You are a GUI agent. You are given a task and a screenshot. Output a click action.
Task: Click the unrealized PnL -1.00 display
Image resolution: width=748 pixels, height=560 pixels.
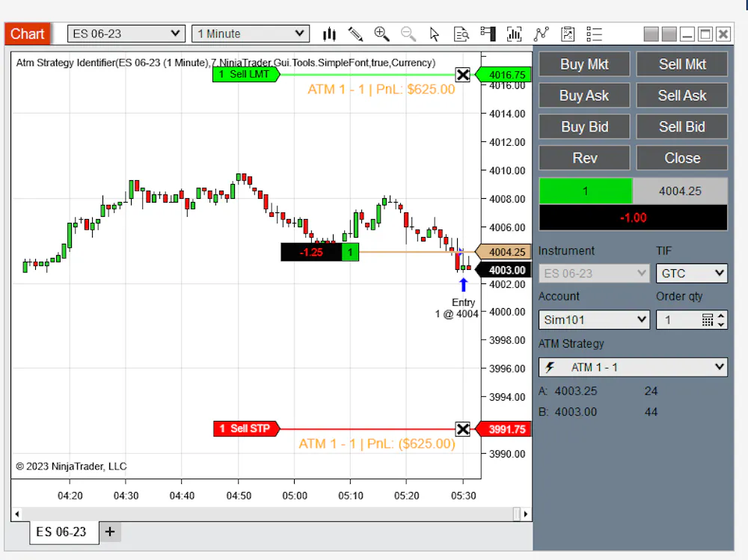click(633, 218)
